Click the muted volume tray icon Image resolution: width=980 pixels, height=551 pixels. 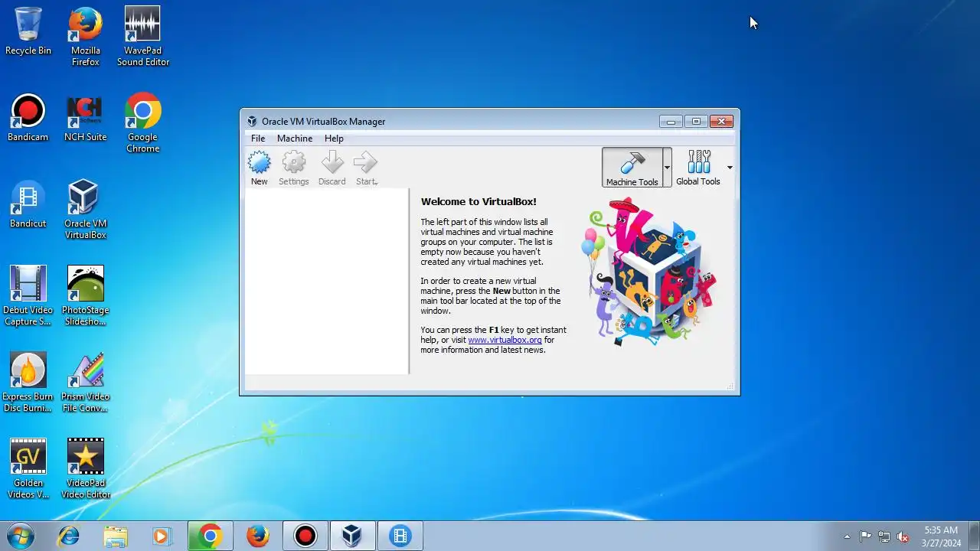(903, 536)
